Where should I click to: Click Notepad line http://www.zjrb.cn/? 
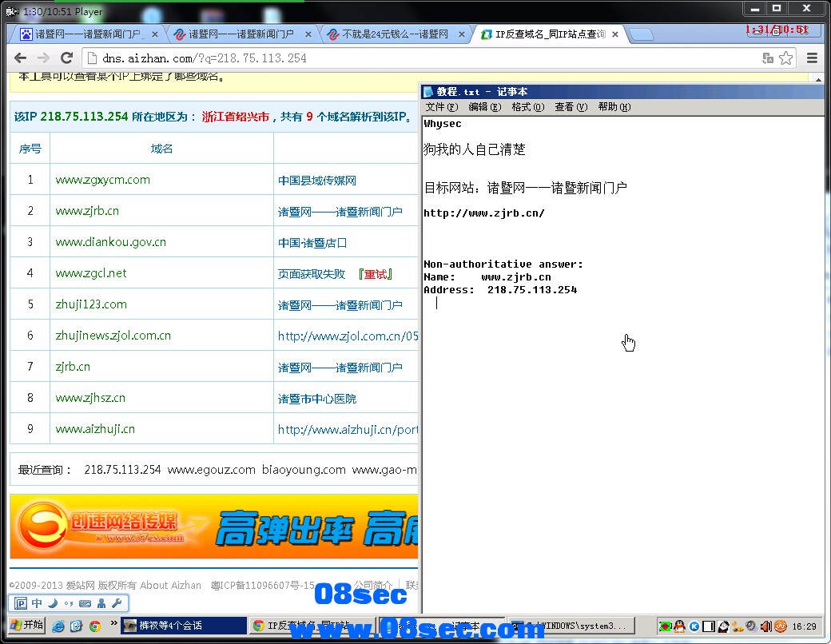click(x=484, y=213)
